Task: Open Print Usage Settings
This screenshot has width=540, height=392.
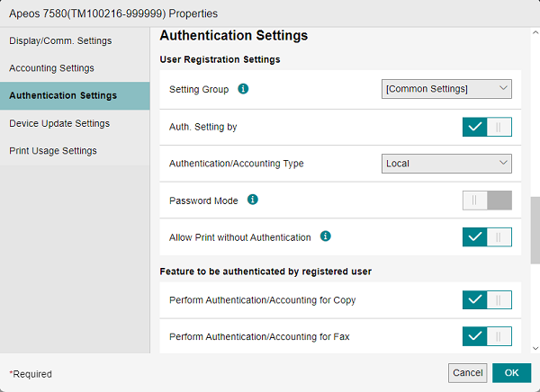Action: tap(75, 151)
